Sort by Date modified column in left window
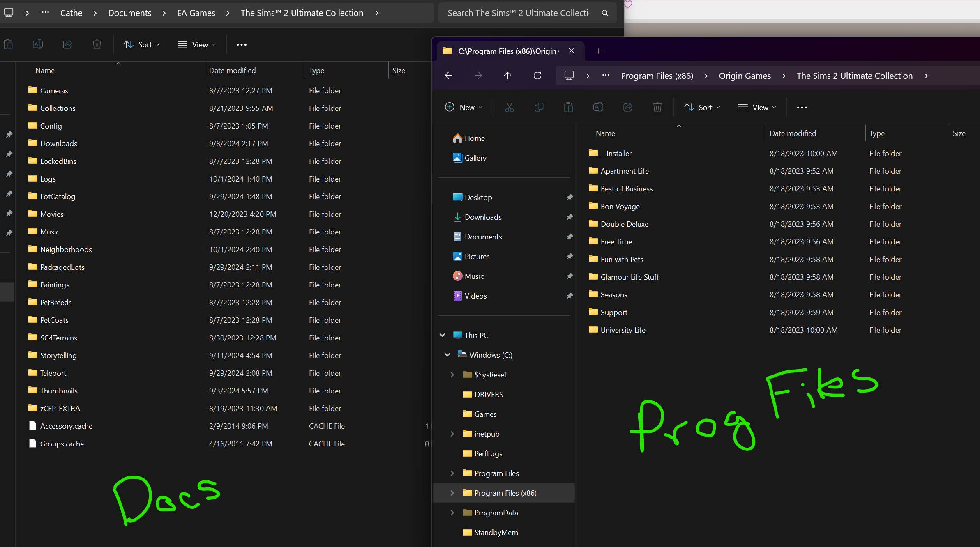 click(x=232, y=70)
